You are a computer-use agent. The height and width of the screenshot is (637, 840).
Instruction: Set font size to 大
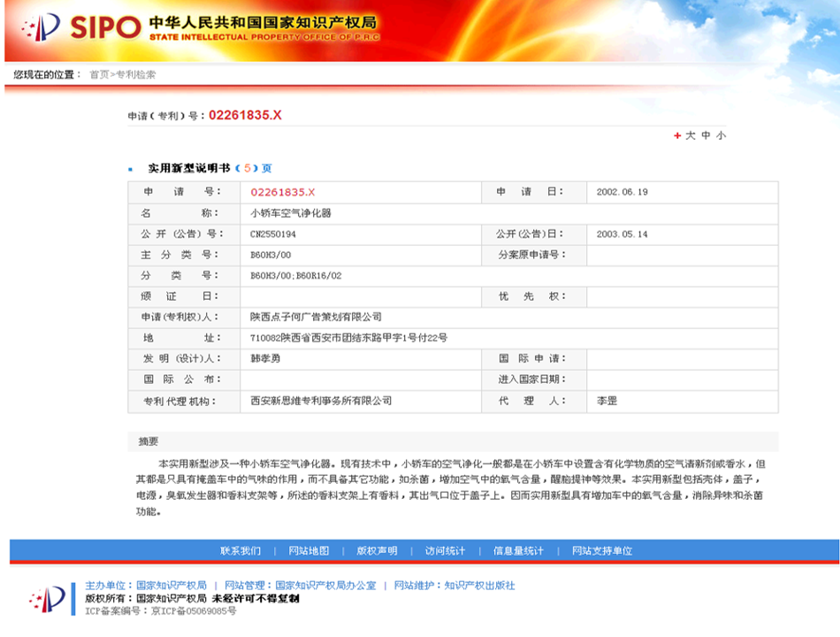tap(691, 135)
